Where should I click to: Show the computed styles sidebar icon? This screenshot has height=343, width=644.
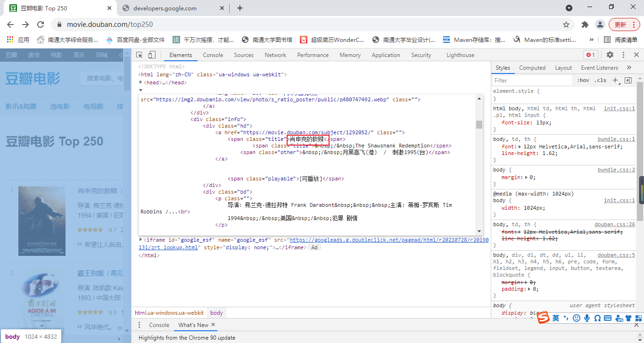click(x=628, y=81)
